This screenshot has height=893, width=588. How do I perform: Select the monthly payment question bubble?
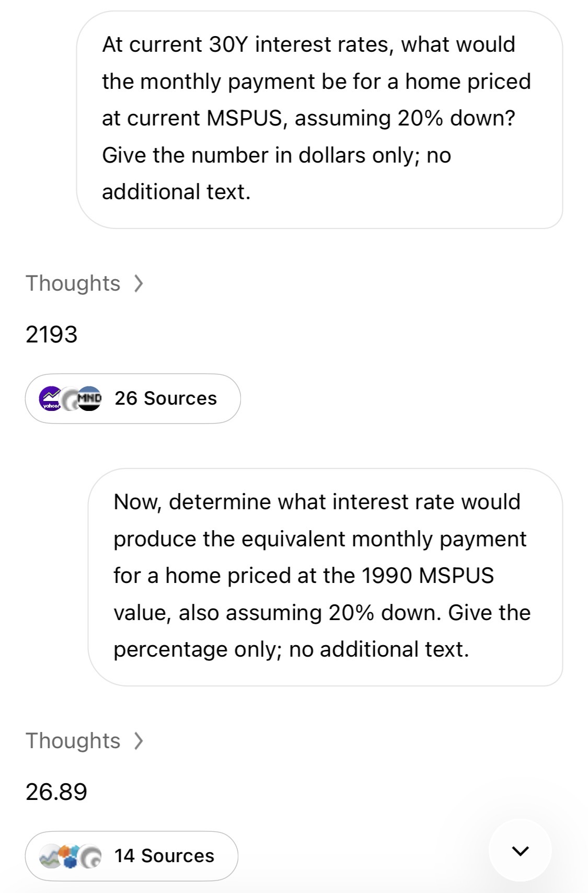(319, 119)
